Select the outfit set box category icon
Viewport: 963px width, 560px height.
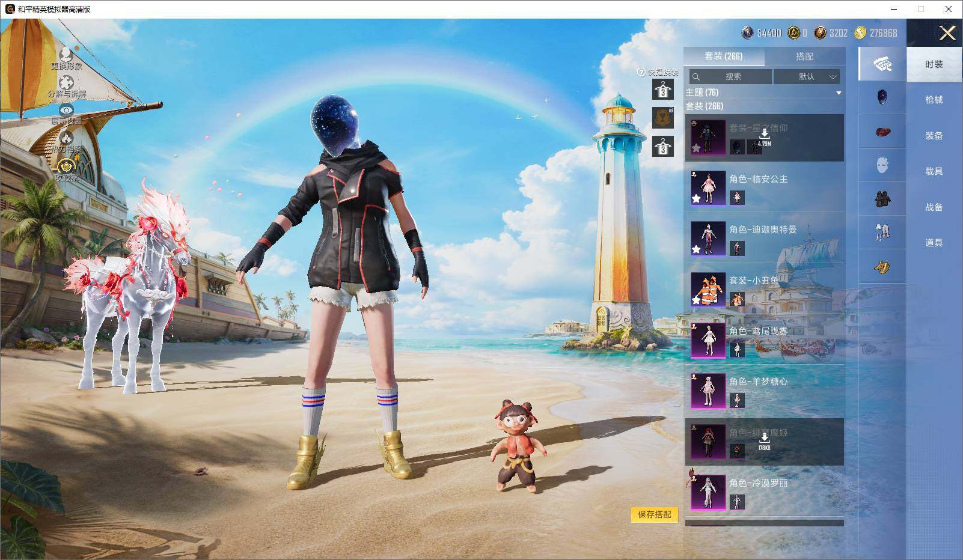coord(882,64)
